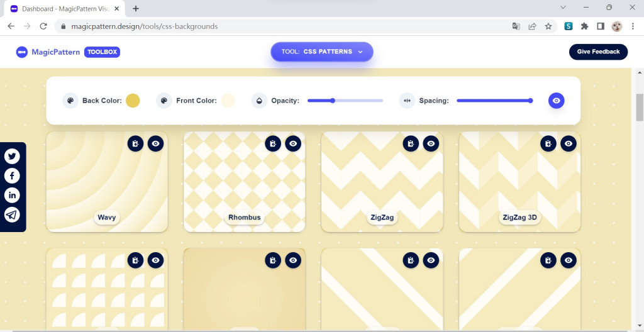This screenshot has height=332, width=644.
Task: Click the share page icon
Action: 532,26
